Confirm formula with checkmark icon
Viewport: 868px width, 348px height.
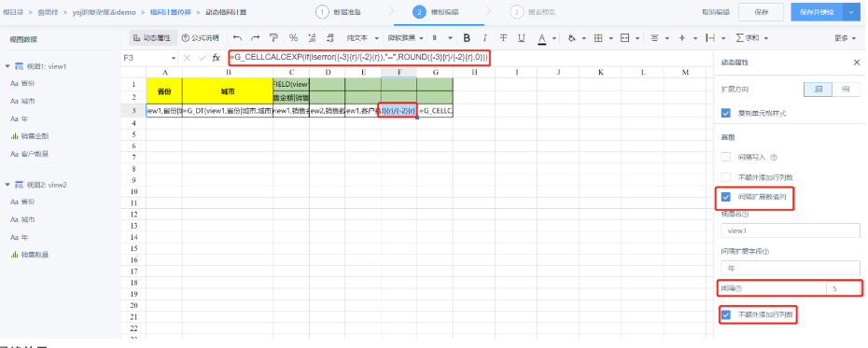[202, 58]
